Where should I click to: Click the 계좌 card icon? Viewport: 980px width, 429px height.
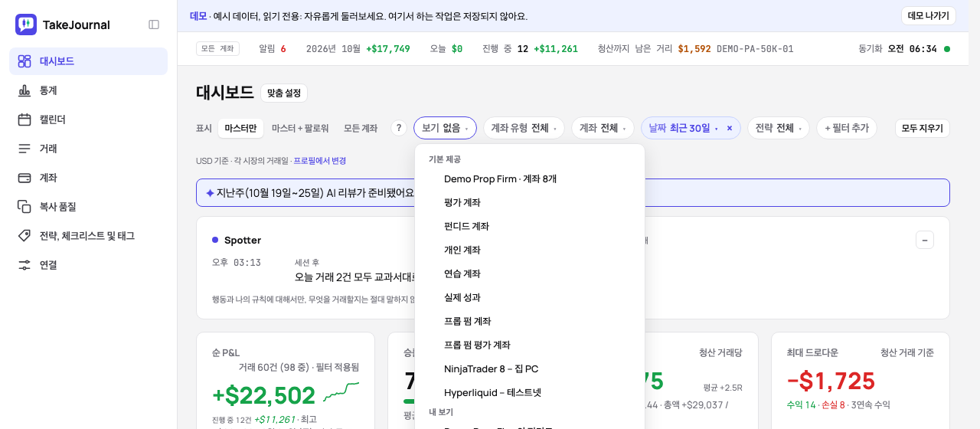pyautogui.click(x=24, y=178)
